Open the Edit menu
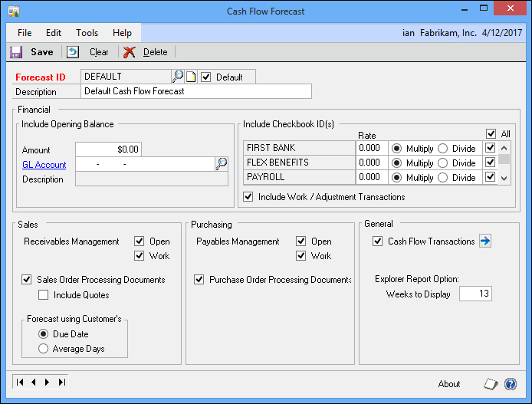 pyautogui.click(x=54, y=33)
